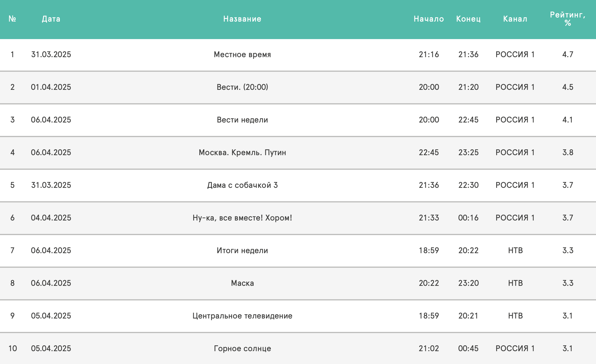Click start time 22:45 for Москва. Кремль. Путин
Image resolution: width=596 pixels, height=364 pixels.
pyautogui.click(x=429, y=153)
